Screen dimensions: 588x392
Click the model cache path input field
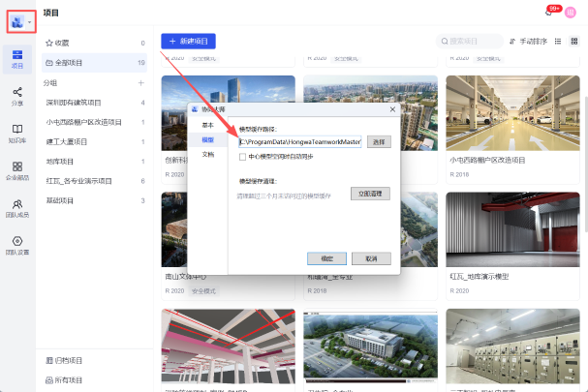pos(299,141)
